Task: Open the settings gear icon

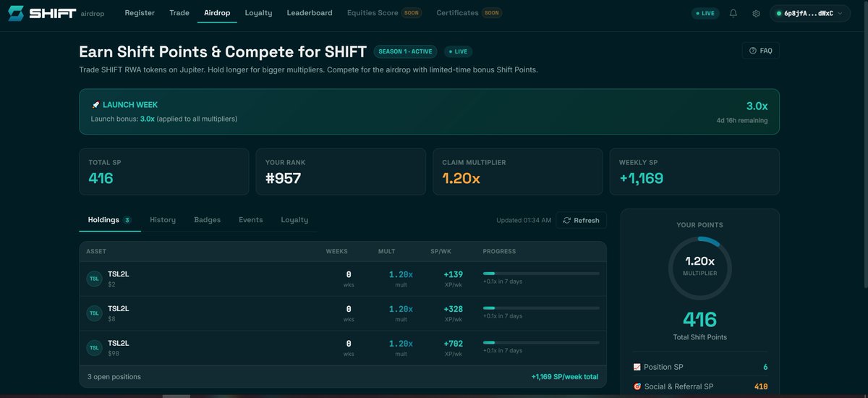Action: (756, 13)
